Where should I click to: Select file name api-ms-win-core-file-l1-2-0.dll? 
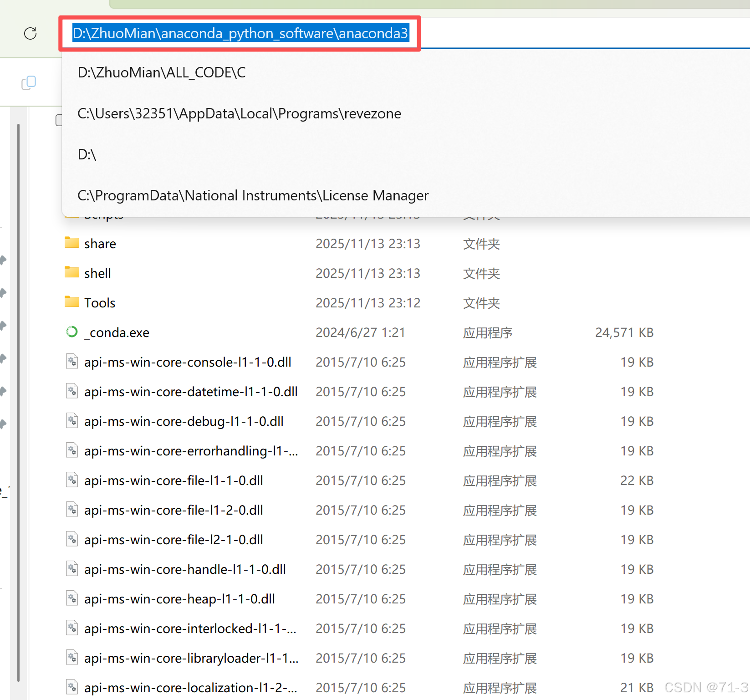(173, 510)
